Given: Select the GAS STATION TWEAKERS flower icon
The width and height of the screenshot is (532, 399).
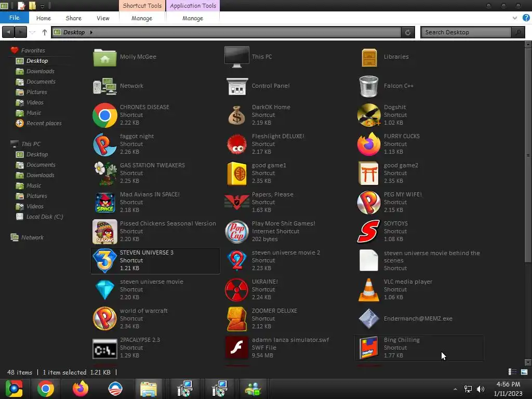Looking at the screenshot, I should tap(105, 174).
